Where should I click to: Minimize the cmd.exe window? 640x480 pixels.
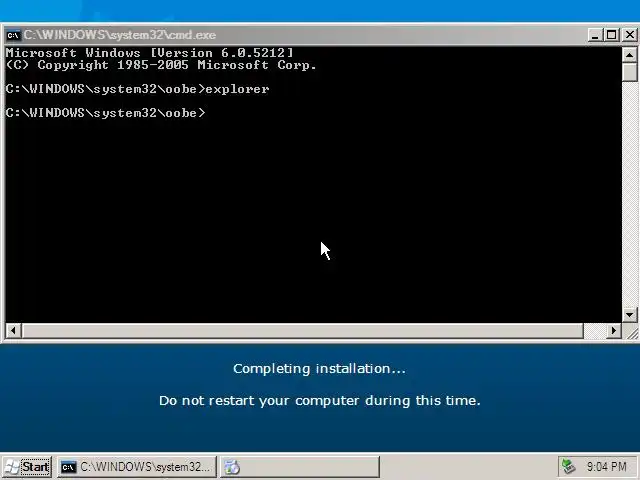(x=595, y=35)
